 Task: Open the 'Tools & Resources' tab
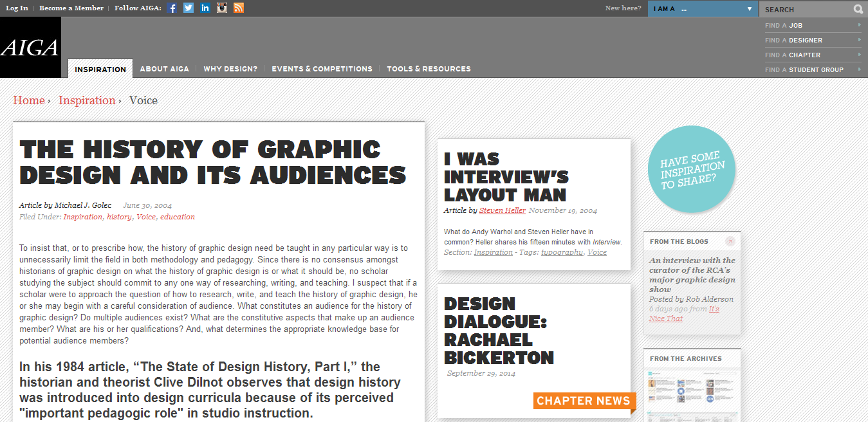(x=429, y=68)
